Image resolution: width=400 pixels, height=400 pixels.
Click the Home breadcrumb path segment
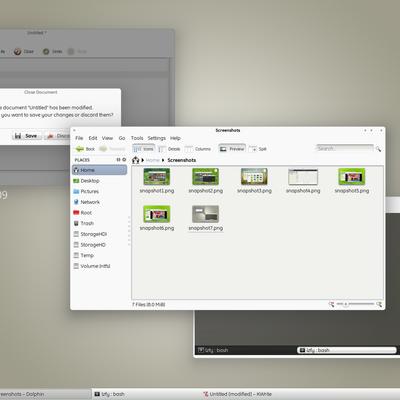click(x=152, y=160)
